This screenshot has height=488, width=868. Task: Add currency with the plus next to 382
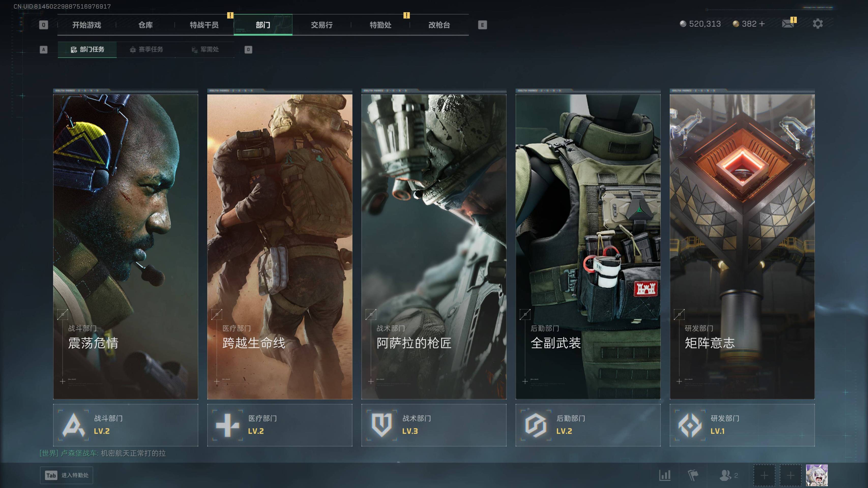762,24
